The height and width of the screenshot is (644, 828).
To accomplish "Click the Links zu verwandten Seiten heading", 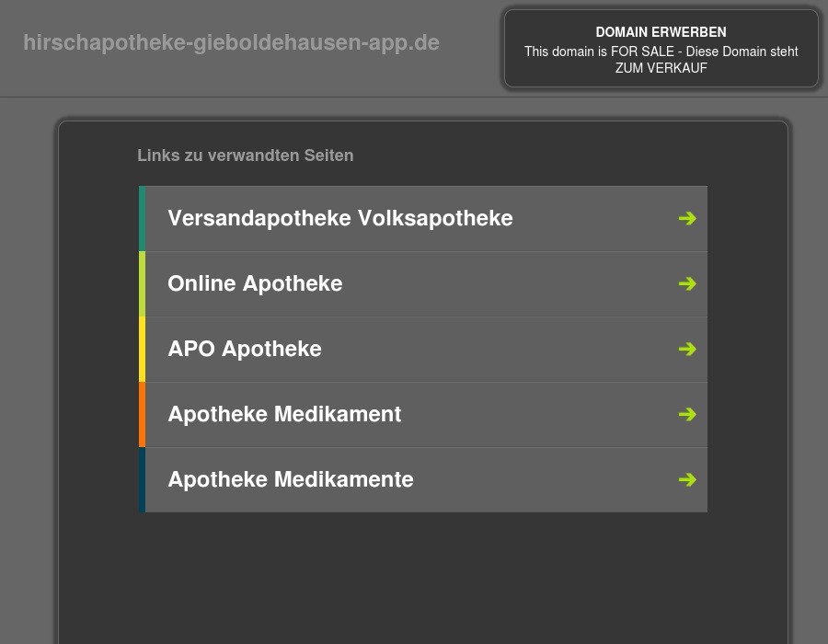I will 245,155.
